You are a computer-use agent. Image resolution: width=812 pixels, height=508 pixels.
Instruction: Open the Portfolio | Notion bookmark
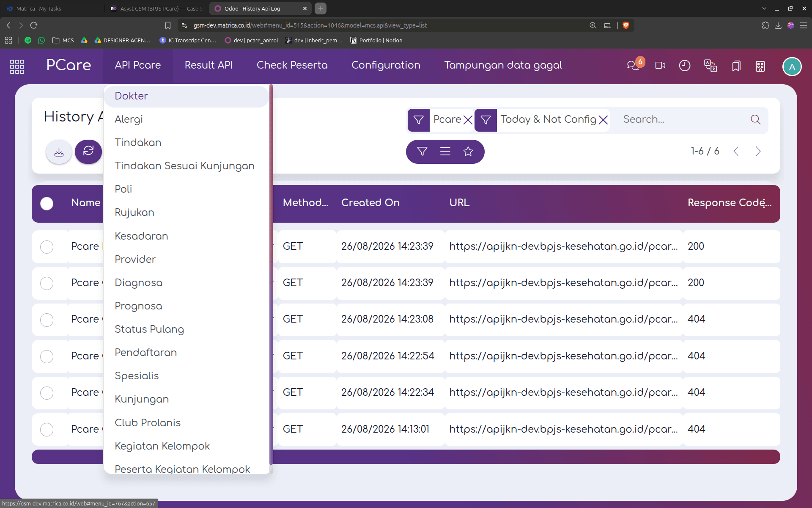coord(376,40)
